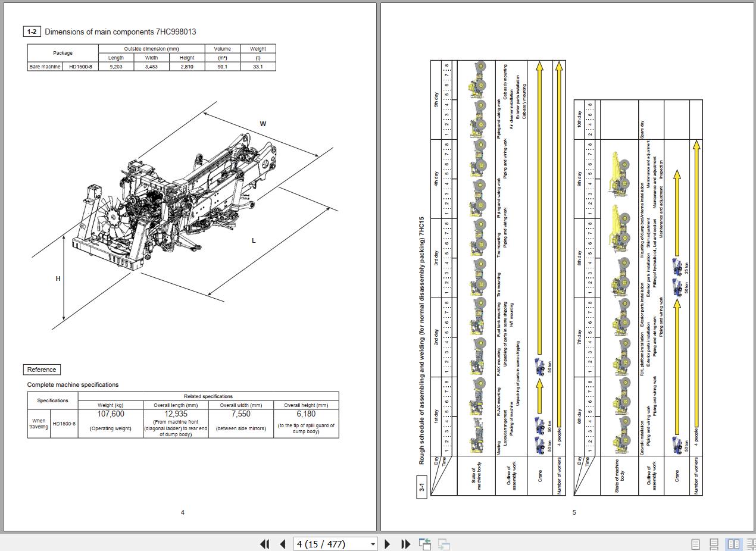The image size is (756, 551).
Task: Click the section 1-2 number box
Action: coord(32,32)
